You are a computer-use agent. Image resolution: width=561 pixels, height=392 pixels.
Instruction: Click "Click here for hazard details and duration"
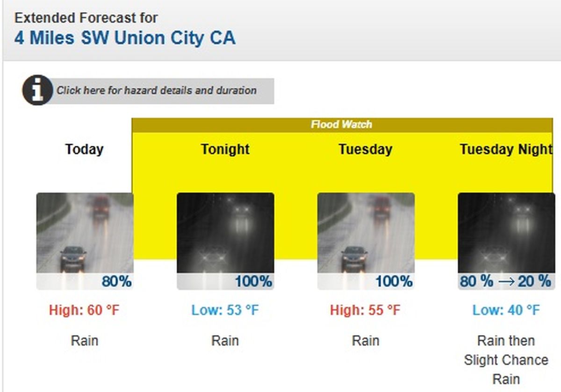157,91
